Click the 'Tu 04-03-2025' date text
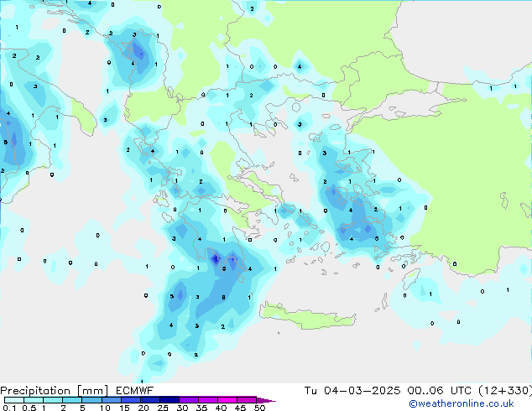This screenshot has width=532, height=411. [352, 391]
